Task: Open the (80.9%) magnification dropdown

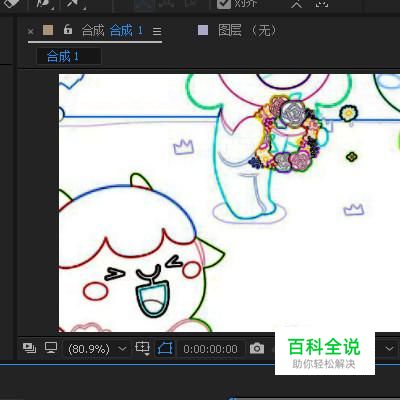Action: click(97, 349)
